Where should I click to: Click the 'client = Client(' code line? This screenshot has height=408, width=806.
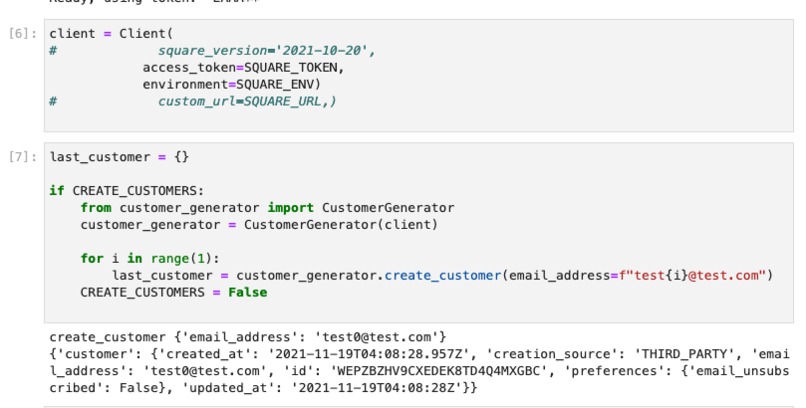coord(112,34)
